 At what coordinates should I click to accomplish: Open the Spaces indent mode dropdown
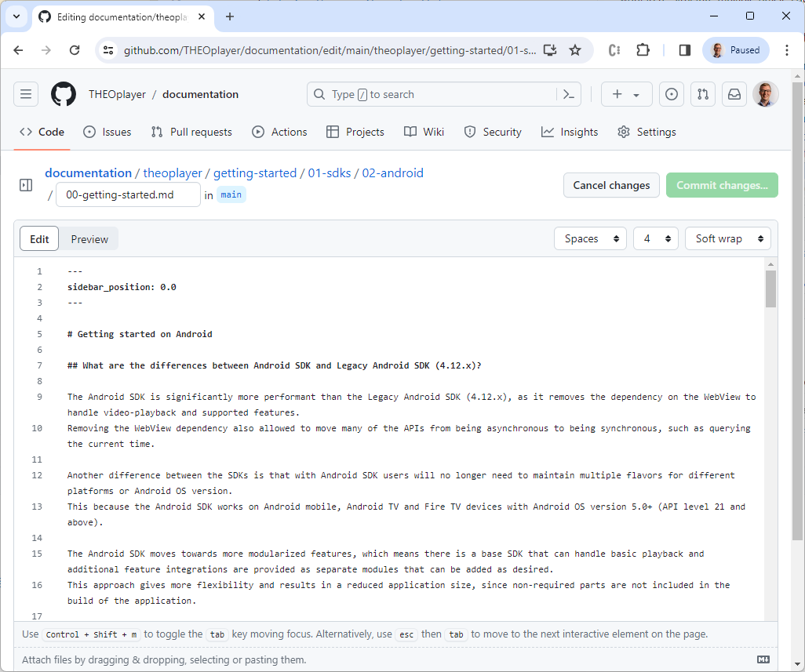click(x=590, y=238)
